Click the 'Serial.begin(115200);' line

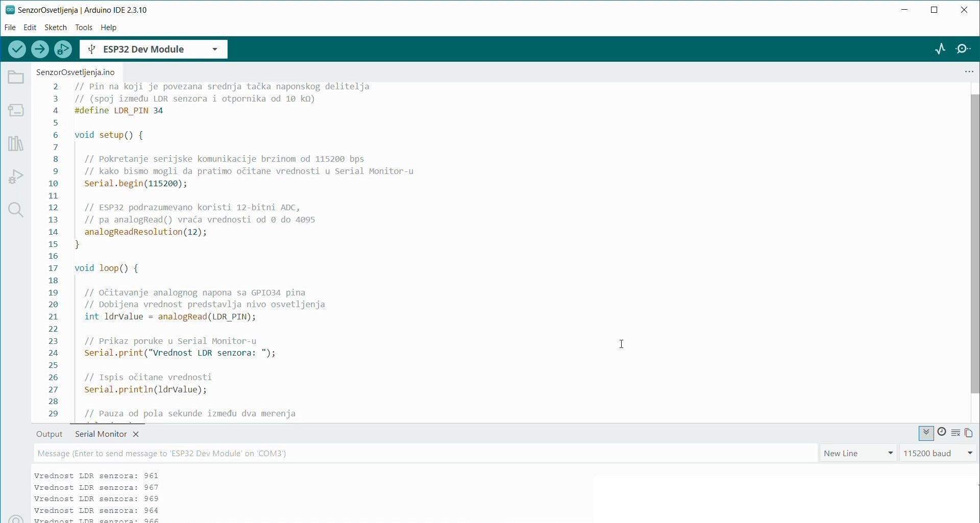click(x=136, y=184)
